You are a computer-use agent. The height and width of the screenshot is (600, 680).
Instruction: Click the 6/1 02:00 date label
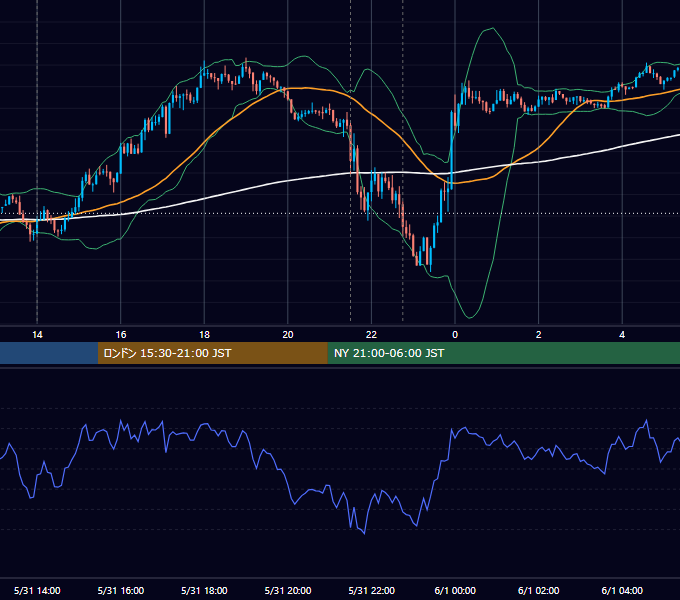[539, 590]
